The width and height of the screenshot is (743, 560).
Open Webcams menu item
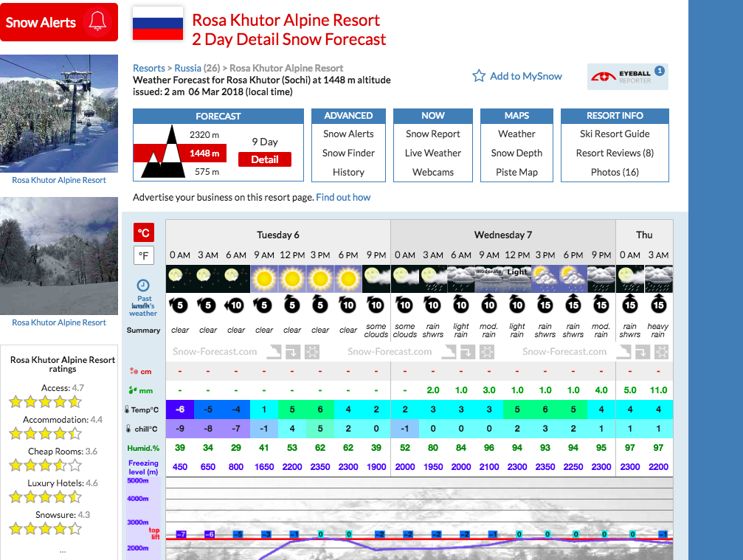432,173
